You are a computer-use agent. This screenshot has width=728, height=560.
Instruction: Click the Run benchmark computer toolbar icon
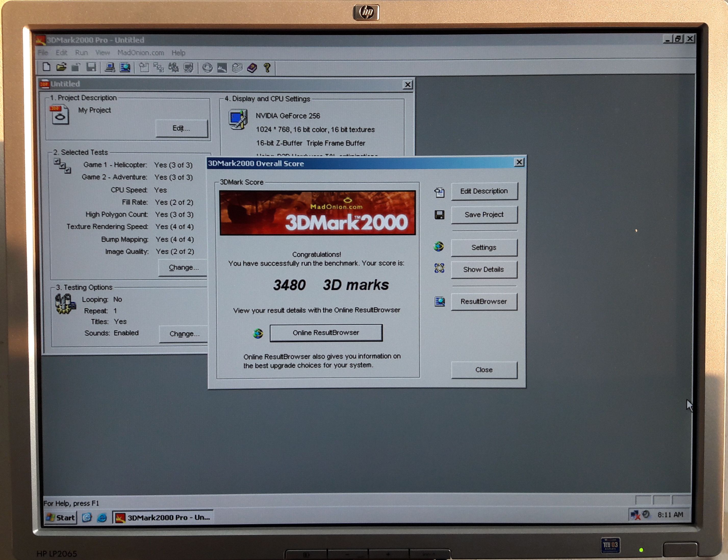[x=110, y=68]
